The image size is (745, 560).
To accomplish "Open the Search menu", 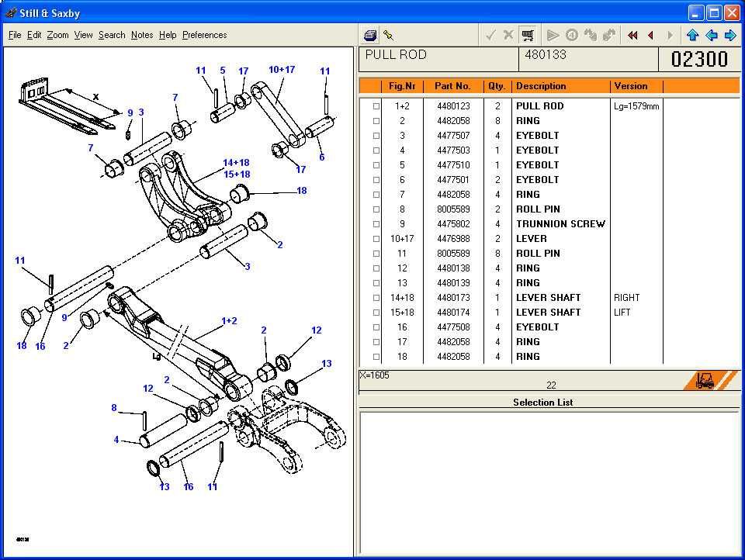I will pos(112,35).
